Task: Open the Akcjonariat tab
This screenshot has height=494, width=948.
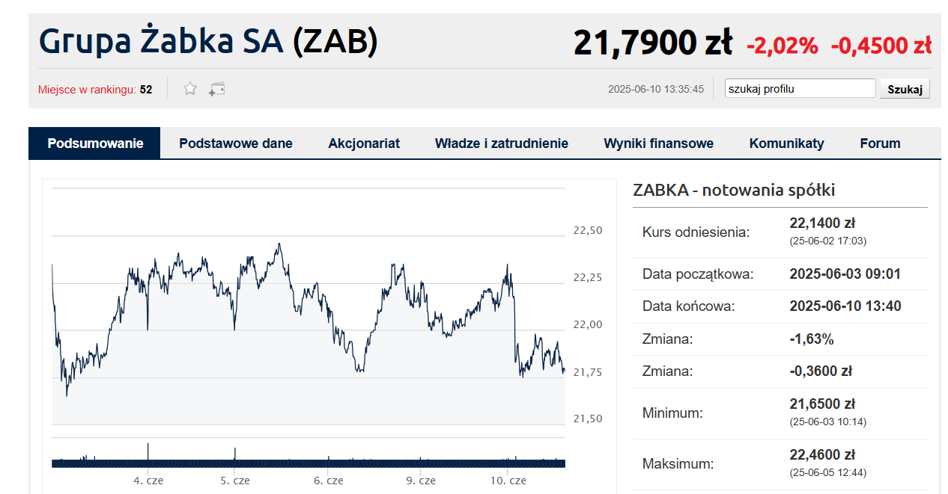Action: (x=364, y=143)
